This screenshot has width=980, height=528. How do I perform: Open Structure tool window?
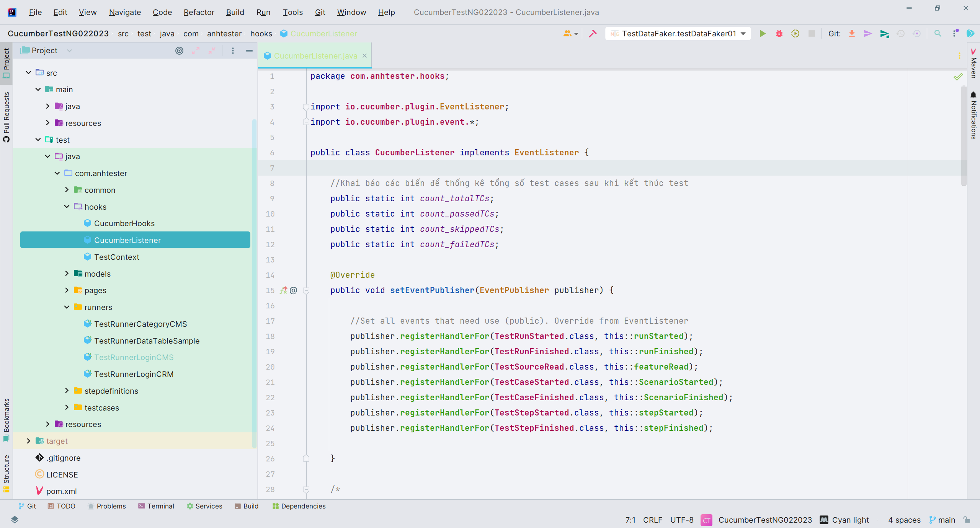(6, 473)
